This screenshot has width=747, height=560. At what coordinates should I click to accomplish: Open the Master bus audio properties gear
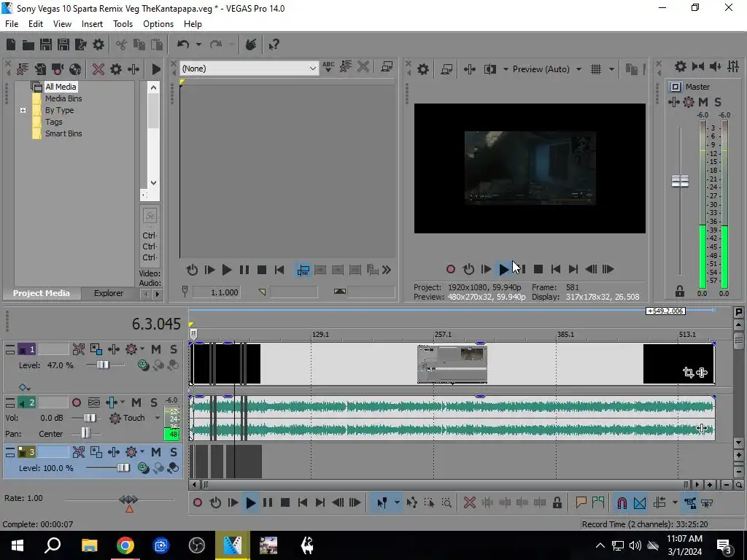pyautogui.click(x=681, y=66)
